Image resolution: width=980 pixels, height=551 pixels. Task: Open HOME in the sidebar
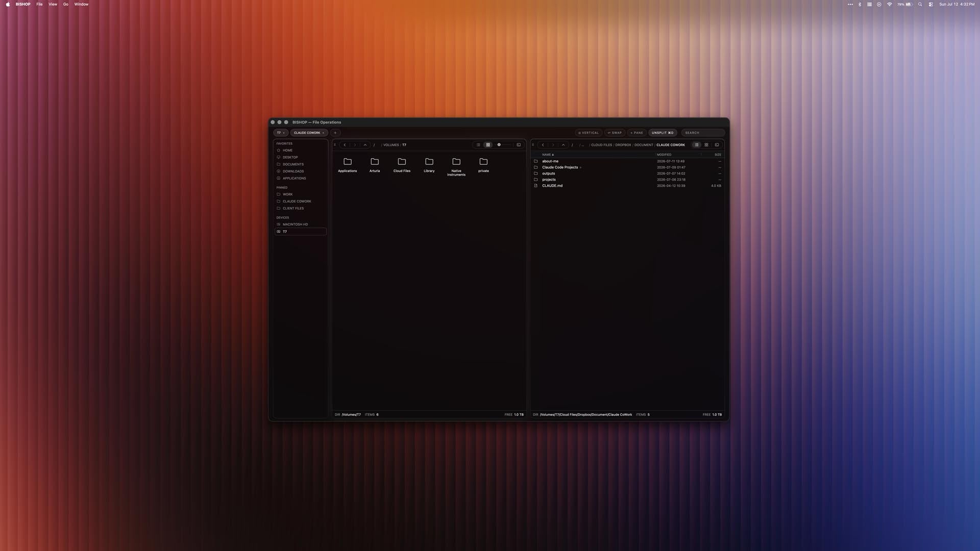300,151
